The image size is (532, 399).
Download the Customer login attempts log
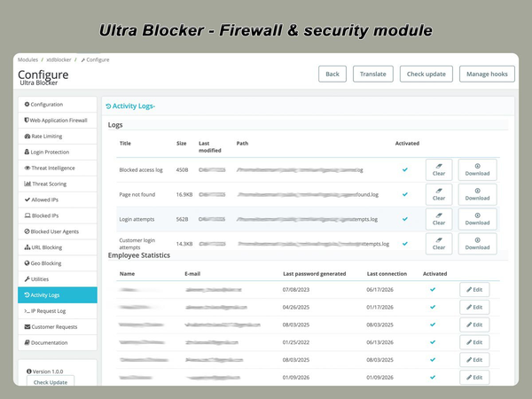click(x=477, y=244)
